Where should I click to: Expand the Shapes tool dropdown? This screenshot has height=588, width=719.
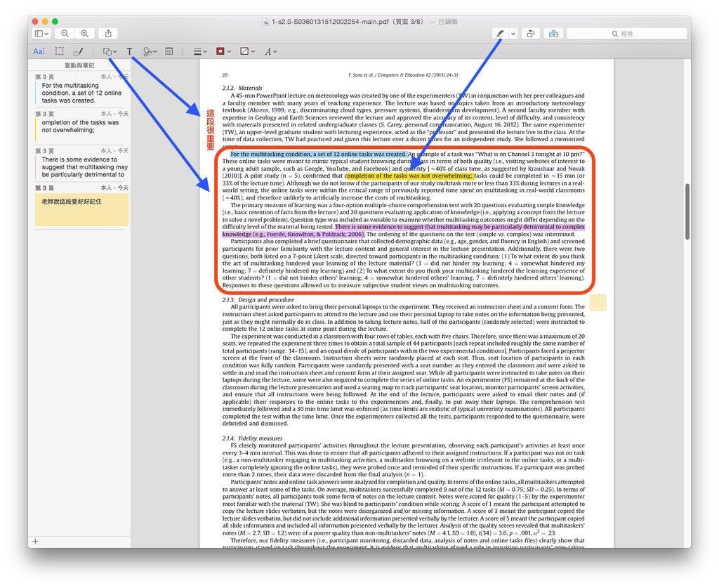tap(110, 51)
